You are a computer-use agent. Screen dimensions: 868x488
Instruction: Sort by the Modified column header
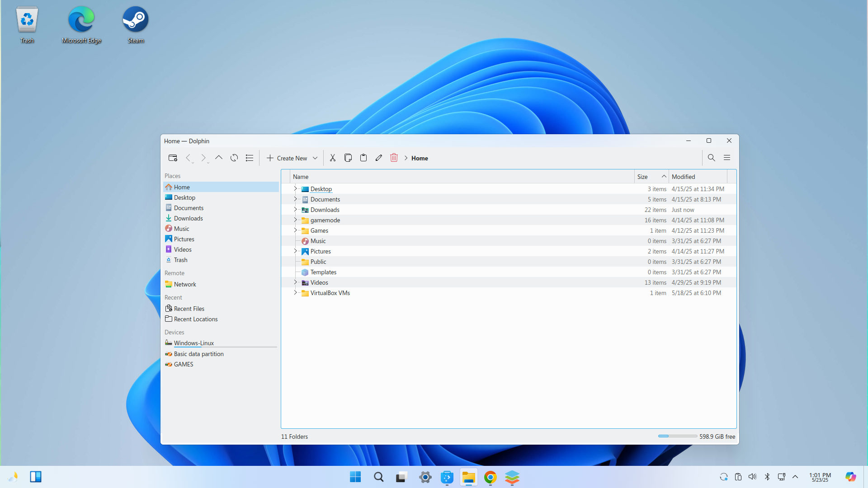[698, 177]
